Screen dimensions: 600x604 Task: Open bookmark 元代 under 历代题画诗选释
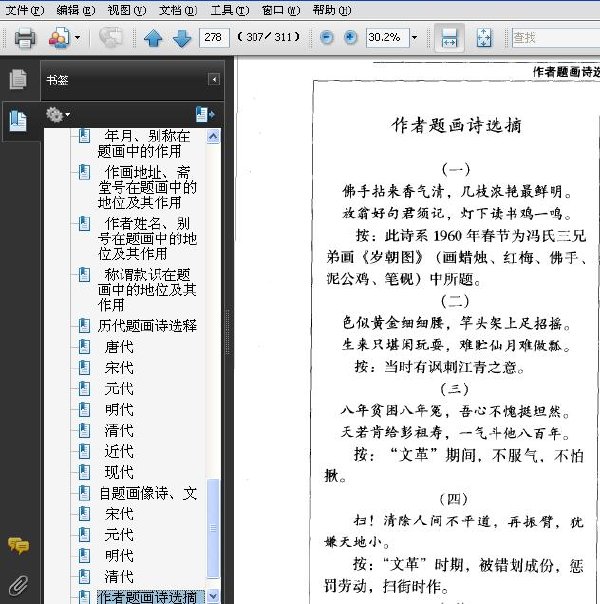coord(119,388)
